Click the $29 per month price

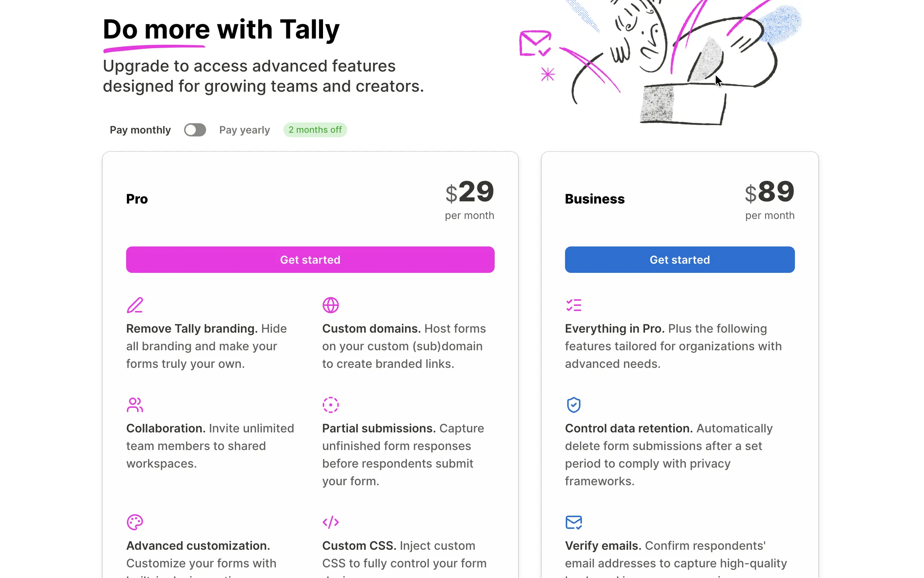pos(470,200)
